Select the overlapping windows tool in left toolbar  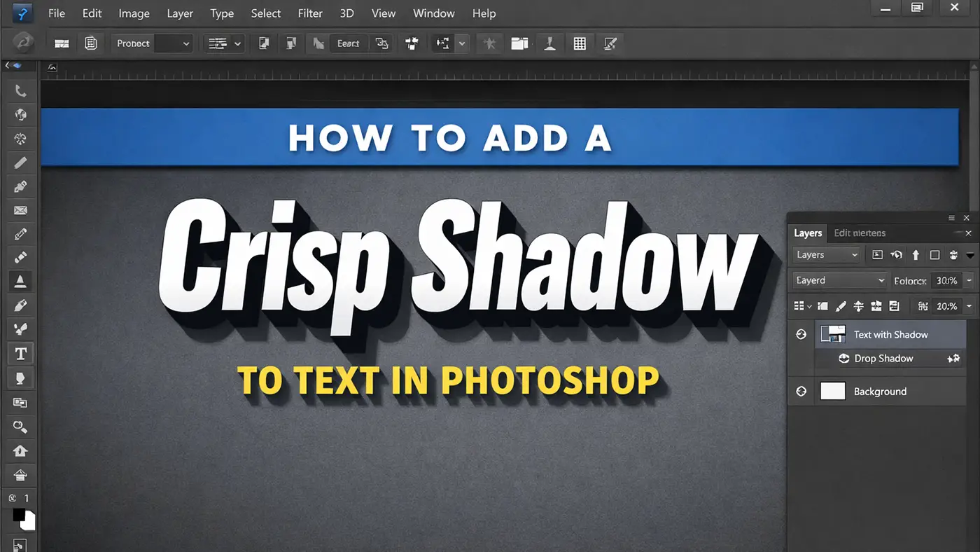tap(20, 402)
